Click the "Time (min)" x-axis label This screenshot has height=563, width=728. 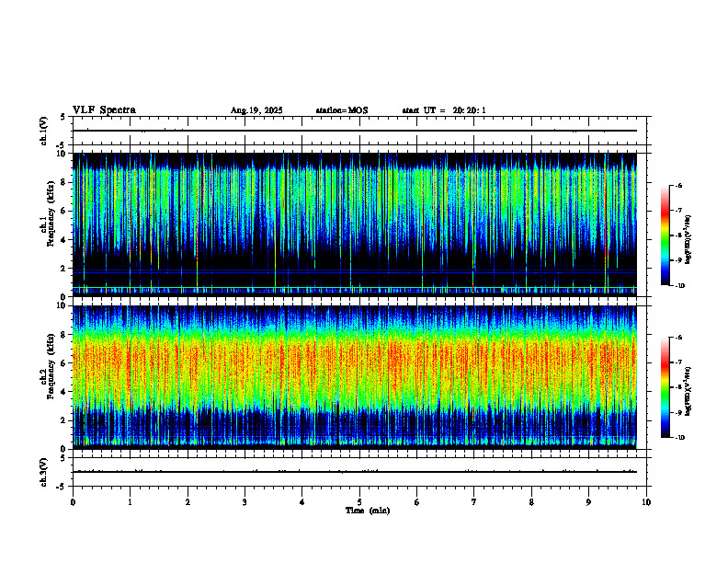coord(368,511)
